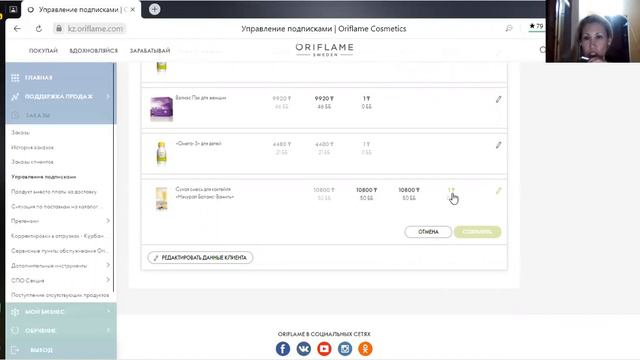Select Управление подписками in the sidebar
Screen dimensions: 640x360
(x=44, y=177)
